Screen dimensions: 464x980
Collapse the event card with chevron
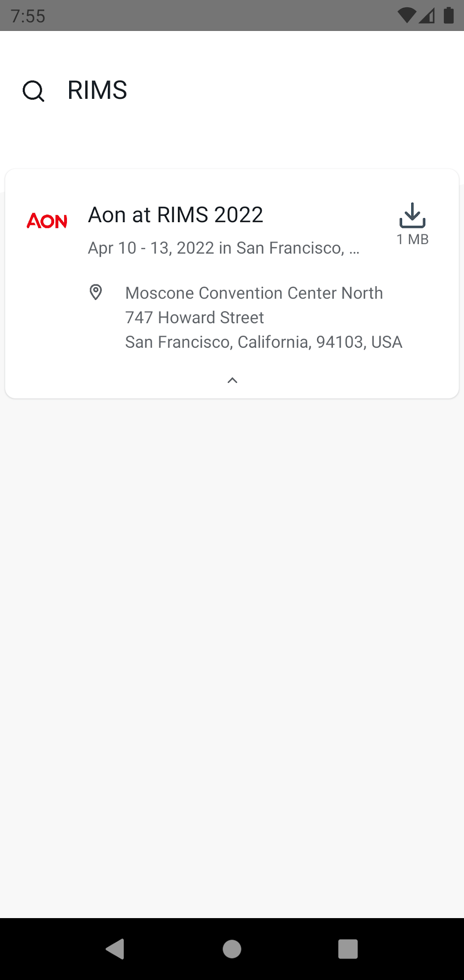[x=232, y=381]
